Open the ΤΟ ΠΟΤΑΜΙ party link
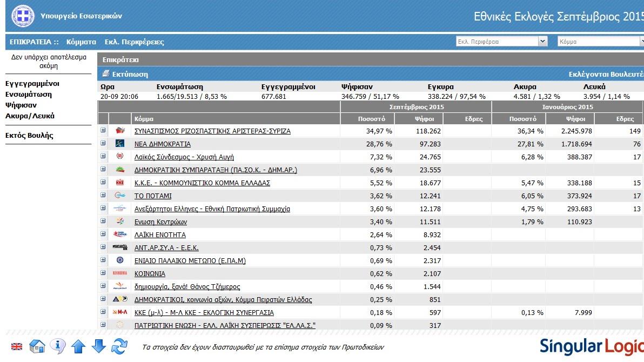The height and width of the screenshot is (362, 644). coord(153,196)
